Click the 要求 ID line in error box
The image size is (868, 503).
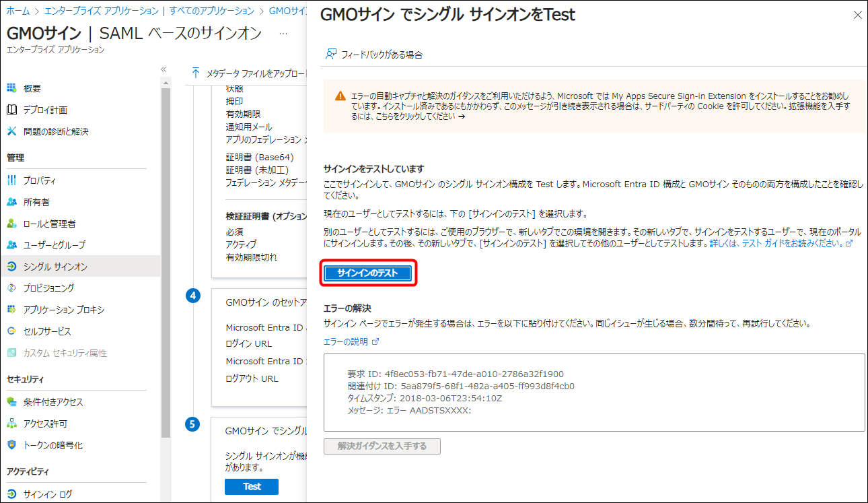(456, 374)
